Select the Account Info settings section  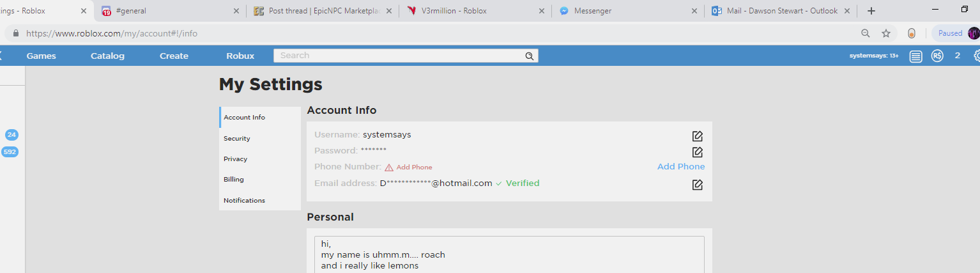click(260, 118)
